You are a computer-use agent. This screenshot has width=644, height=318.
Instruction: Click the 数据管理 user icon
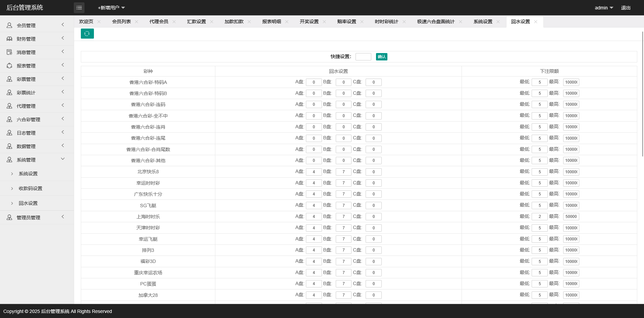(x=9, y=146)
